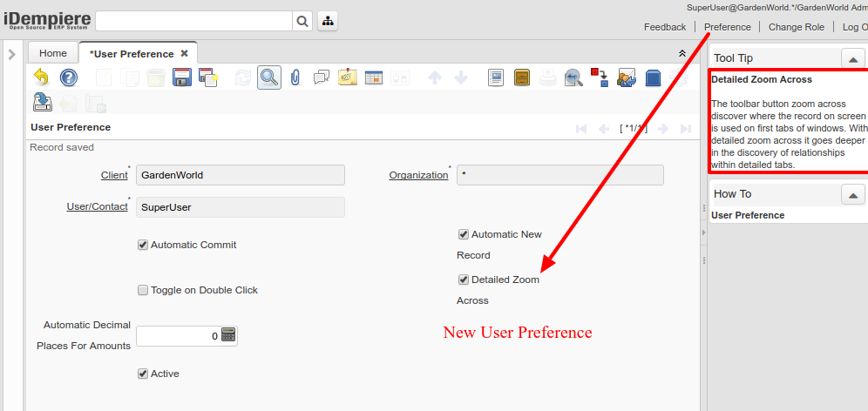The height and width of the screenshot is (411, 868).
Task: Click the tree menu icon beside the search box
Action: point(328,22)
